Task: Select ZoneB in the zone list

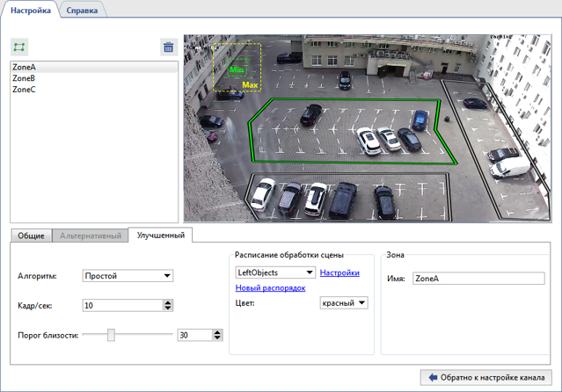Action: coord(25,78)
